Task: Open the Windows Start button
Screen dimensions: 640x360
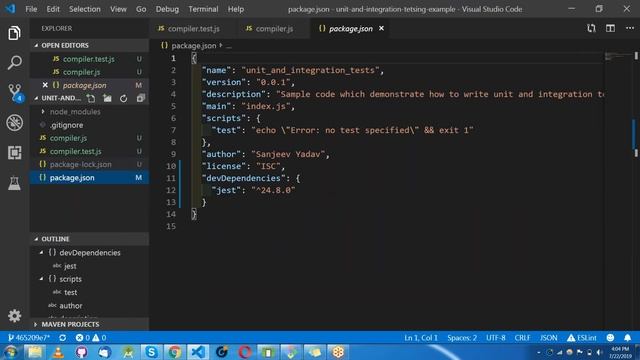Action: pos(11,352)
